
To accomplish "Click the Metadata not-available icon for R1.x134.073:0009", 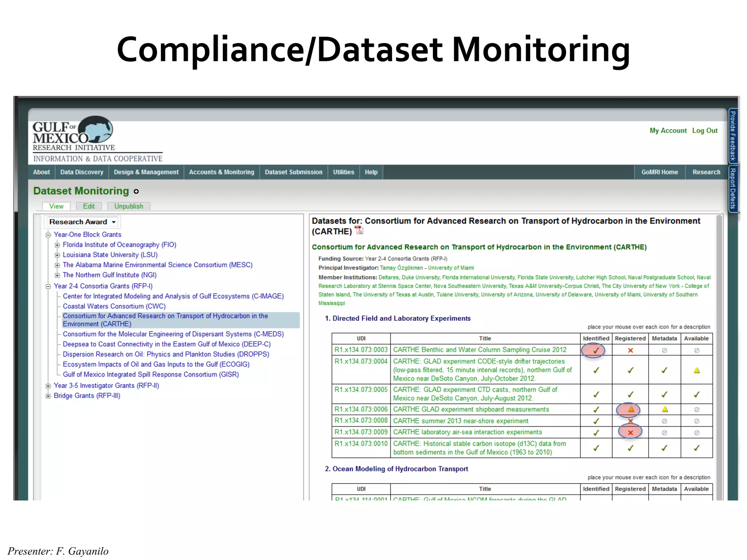I will pyautogui.click(x=665, y=433).
